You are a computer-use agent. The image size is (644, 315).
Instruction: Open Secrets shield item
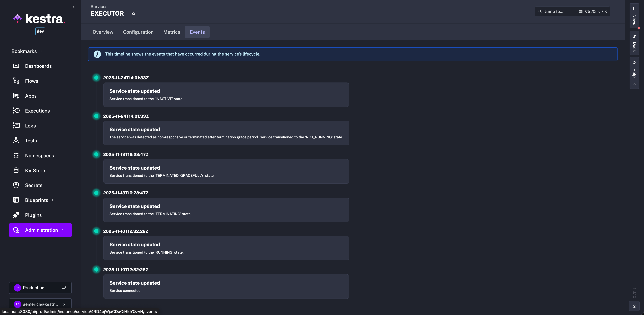[x=16, y=185]
